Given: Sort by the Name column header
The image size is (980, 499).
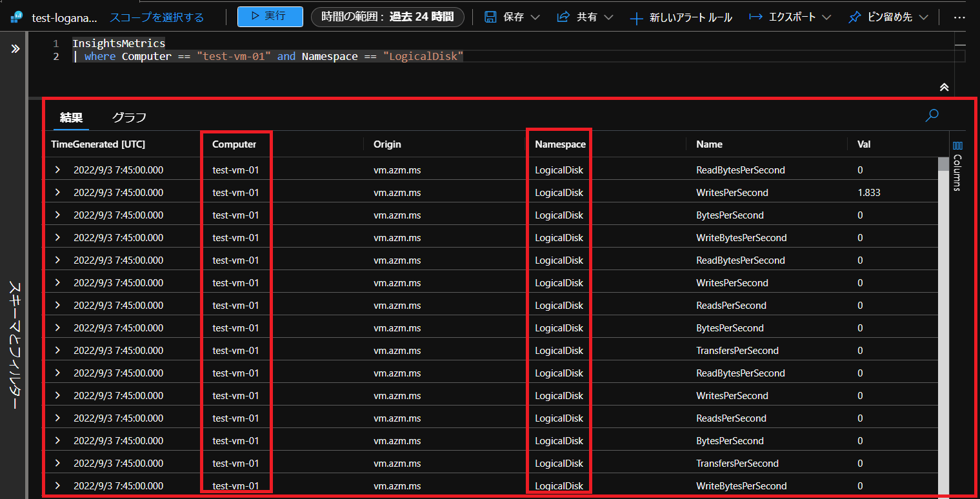Looking at the screenshot, I should (x=709, y=144).
